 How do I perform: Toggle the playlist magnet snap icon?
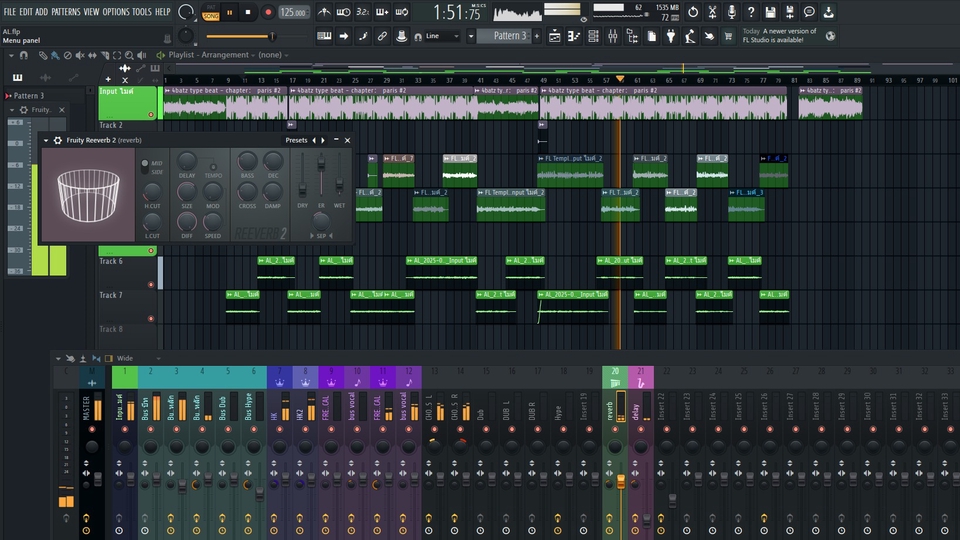tap(24, 55)
